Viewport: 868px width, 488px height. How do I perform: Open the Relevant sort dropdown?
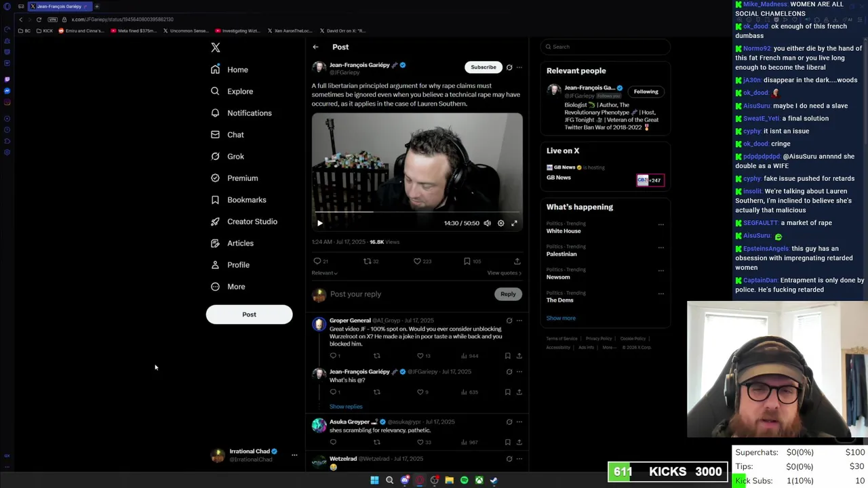click(324, 273)
